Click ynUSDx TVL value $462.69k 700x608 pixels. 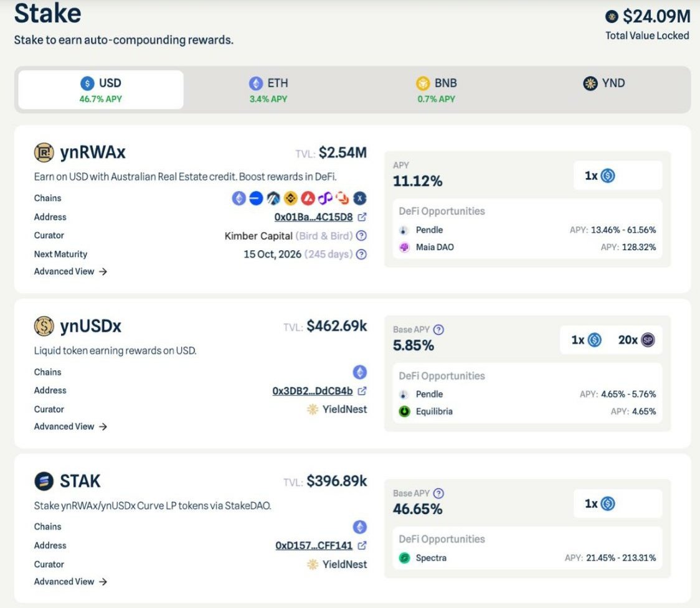(337, 326)
